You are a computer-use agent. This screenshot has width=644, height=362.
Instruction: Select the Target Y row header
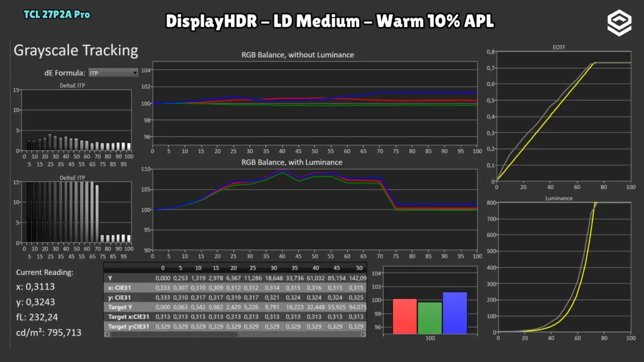coord(120,307)
